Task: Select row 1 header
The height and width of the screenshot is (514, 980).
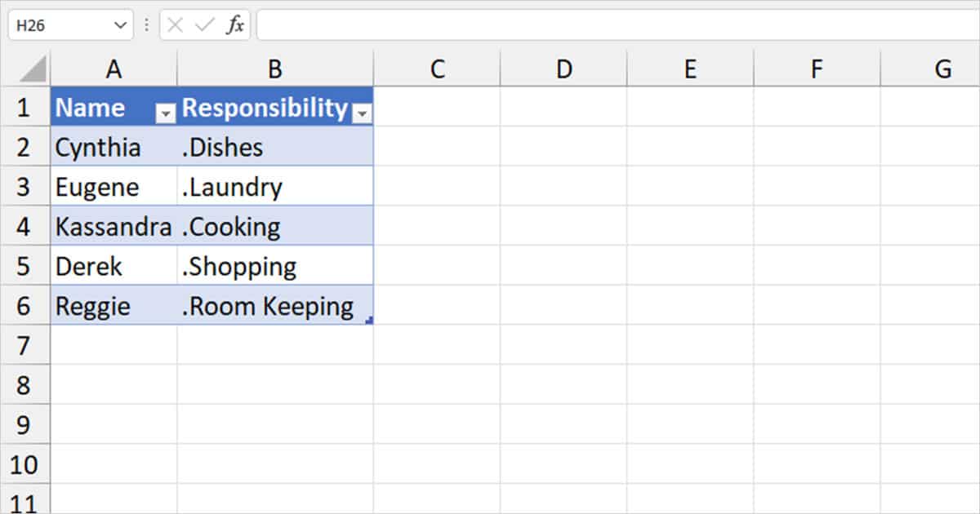Action: [24, 107]
